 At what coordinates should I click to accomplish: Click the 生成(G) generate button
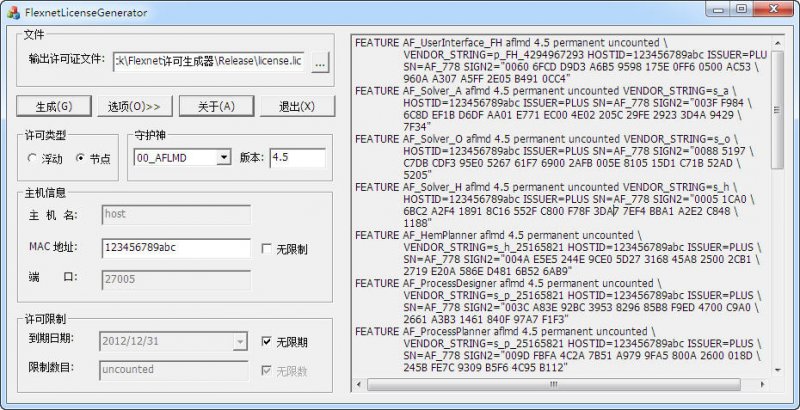click(54, 107)
